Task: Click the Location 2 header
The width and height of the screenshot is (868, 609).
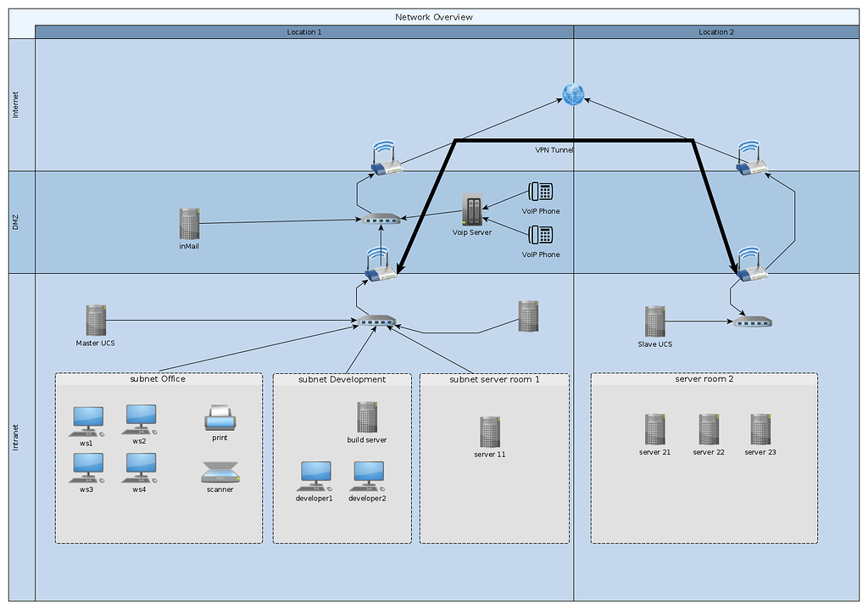Action: click(x=716, y=31)
